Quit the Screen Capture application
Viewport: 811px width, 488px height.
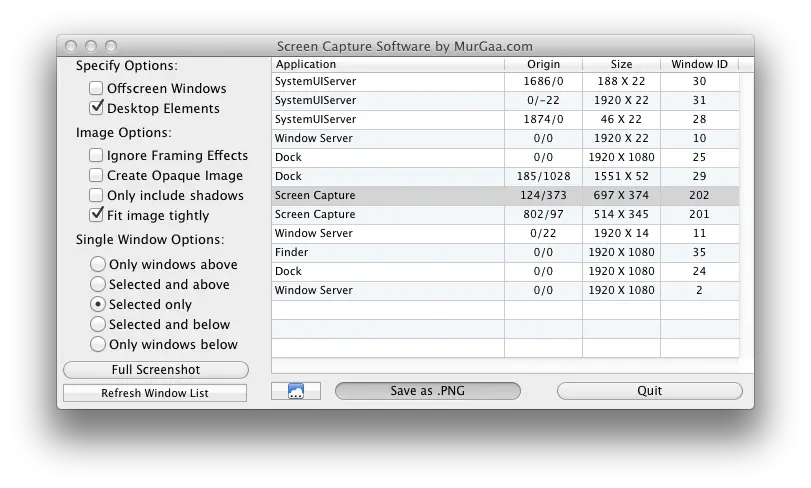coord(649,391)
